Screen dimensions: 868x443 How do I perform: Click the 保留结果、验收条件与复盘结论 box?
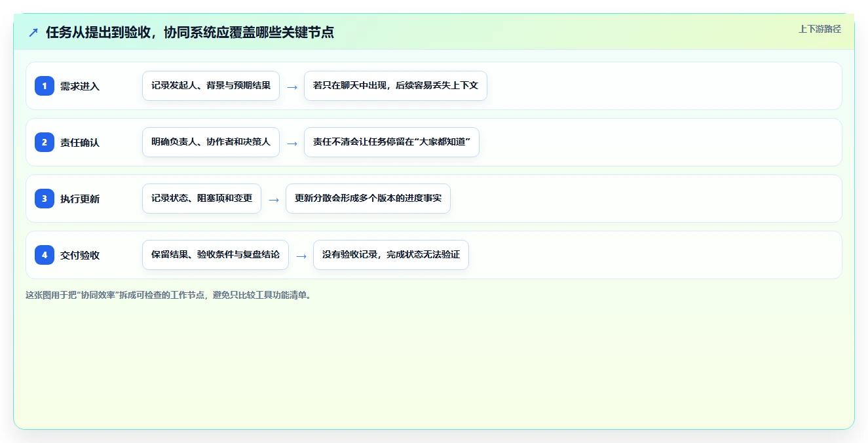tap(216, 255)
